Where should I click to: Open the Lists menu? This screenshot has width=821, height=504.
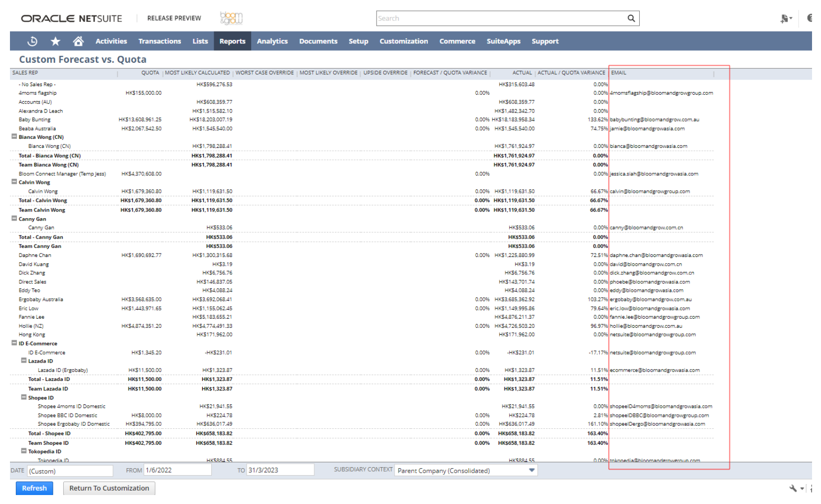[200, 41]
